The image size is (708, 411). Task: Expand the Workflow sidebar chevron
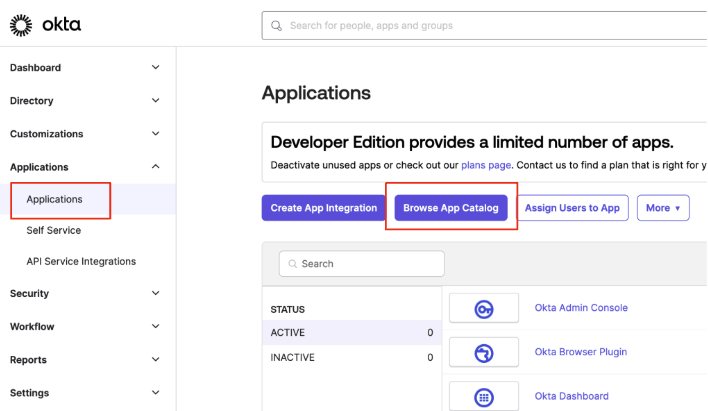[155, 326]
